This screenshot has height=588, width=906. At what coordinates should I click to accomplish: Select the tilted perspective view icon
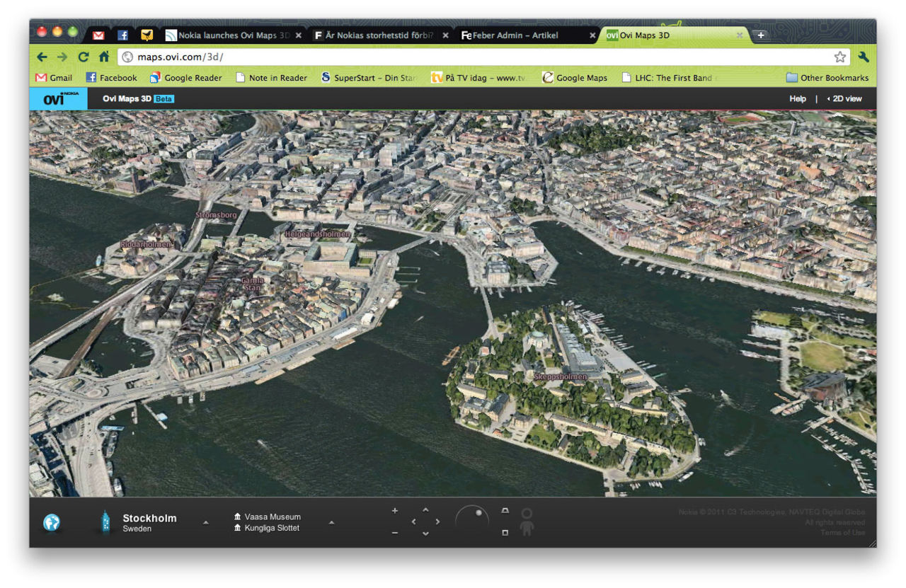tap(505, 511)
